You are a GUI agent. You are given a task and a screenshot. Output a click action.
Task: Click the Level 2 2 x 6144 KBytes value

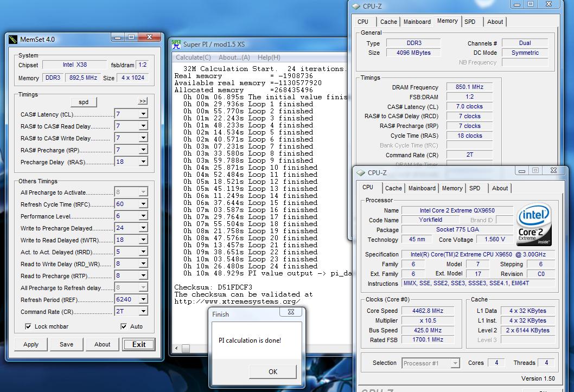coord(527,330)
